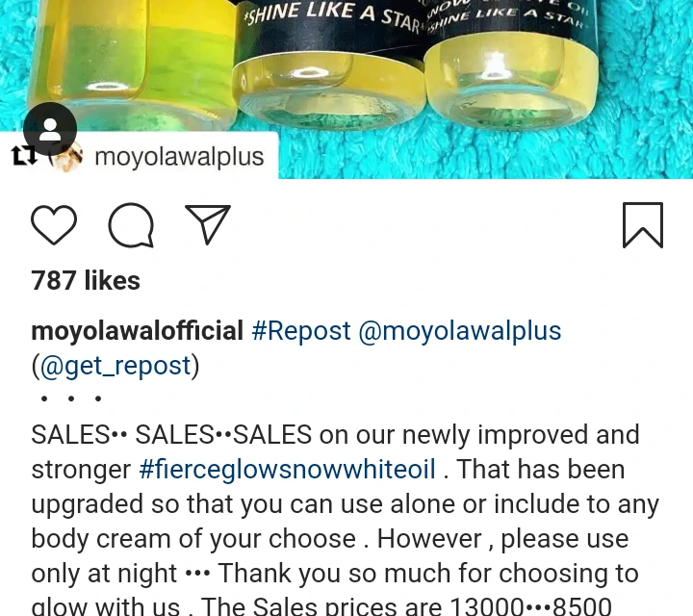Viewport: 693px width, 616px height.
Task: Open moyolawalplus avatar in repost banner
Action: (65, 157)
